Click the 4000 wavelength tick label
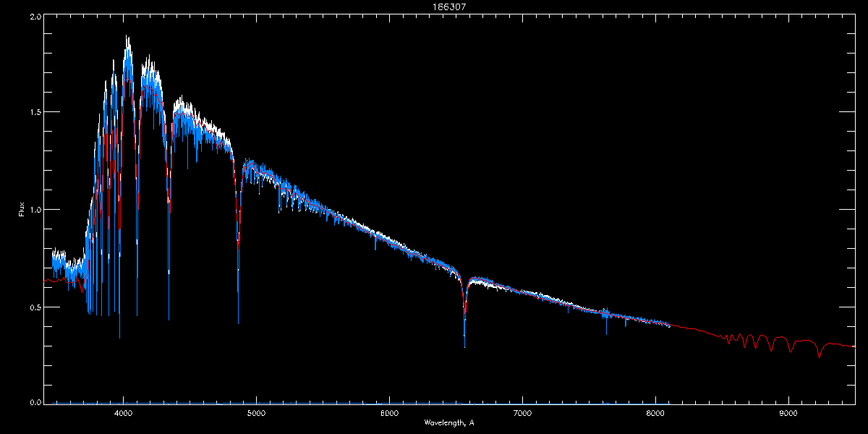Viewport: 868px width, 434px height. [x=123, y=414]
